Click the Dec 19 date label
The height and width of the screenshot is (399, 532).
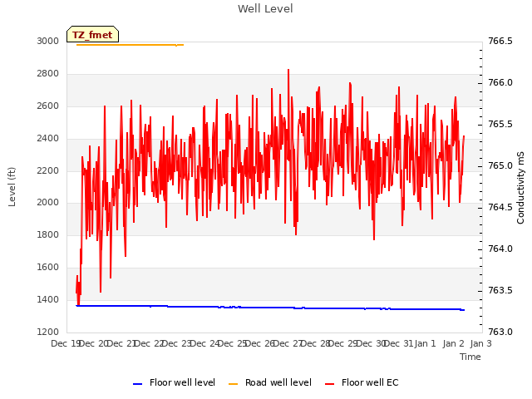tap(66, 343)
